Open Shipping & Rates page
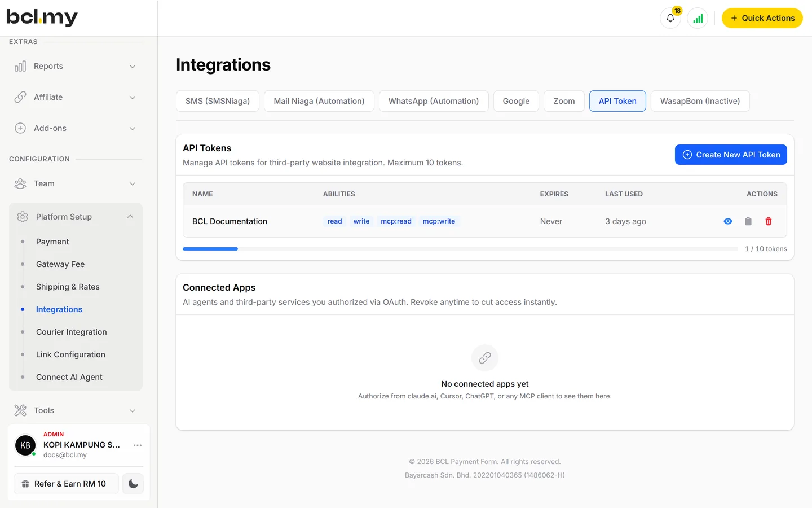 tap(68, 287)
